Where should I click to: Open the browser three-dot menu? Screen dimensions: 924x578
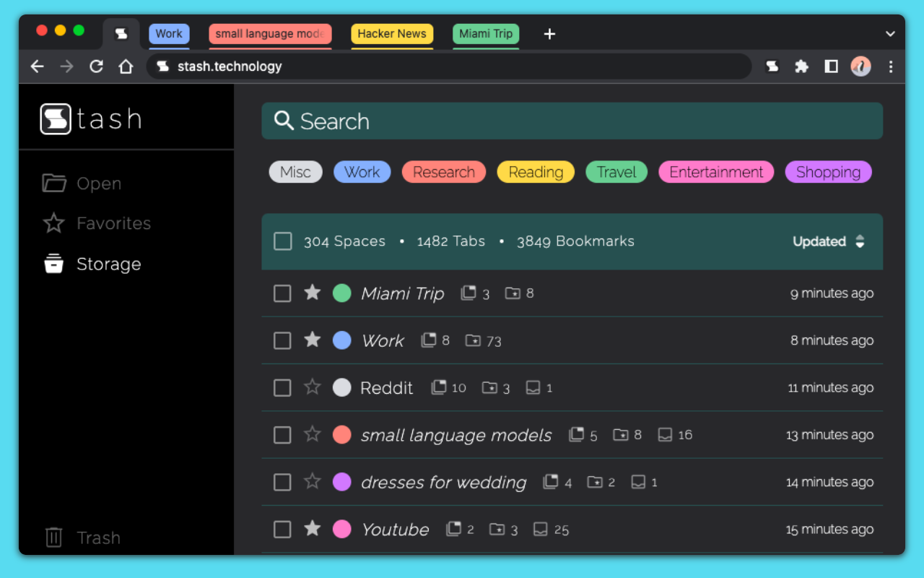tap(891, 66)
